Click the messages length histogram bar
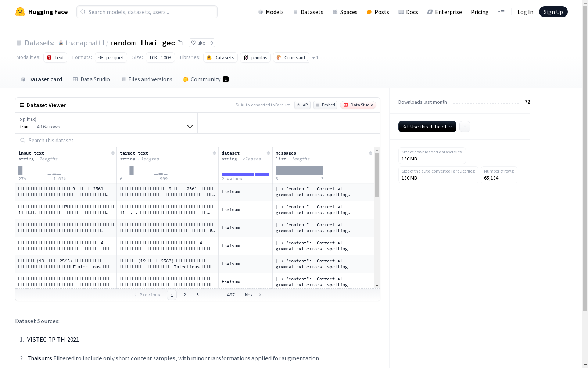The image size is (588, 368). tap(300, 170)
